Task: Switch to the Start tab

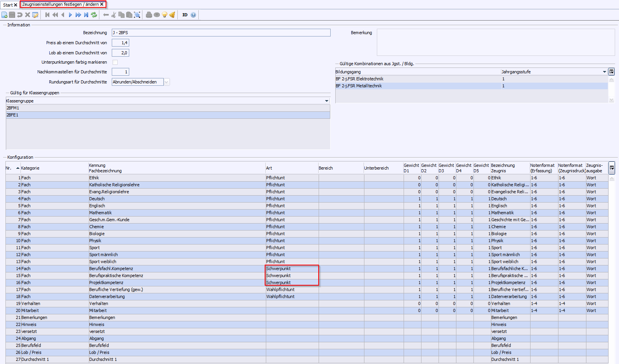Action: [x=8, y=5]
